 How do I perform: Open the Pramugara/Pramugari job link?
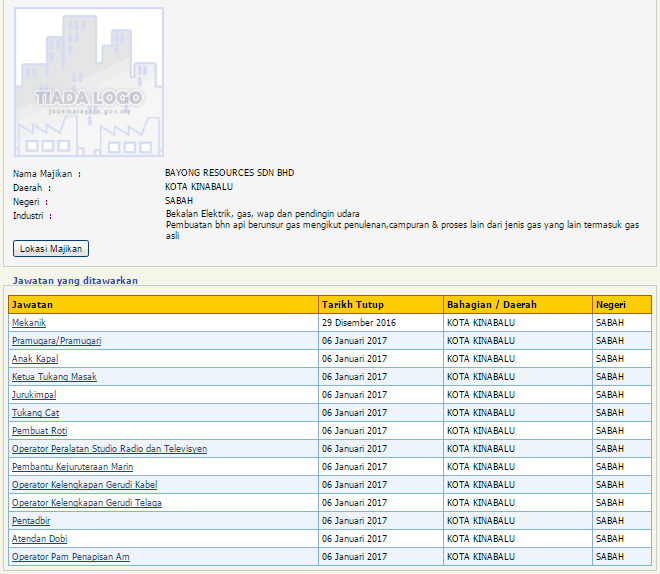56,341
